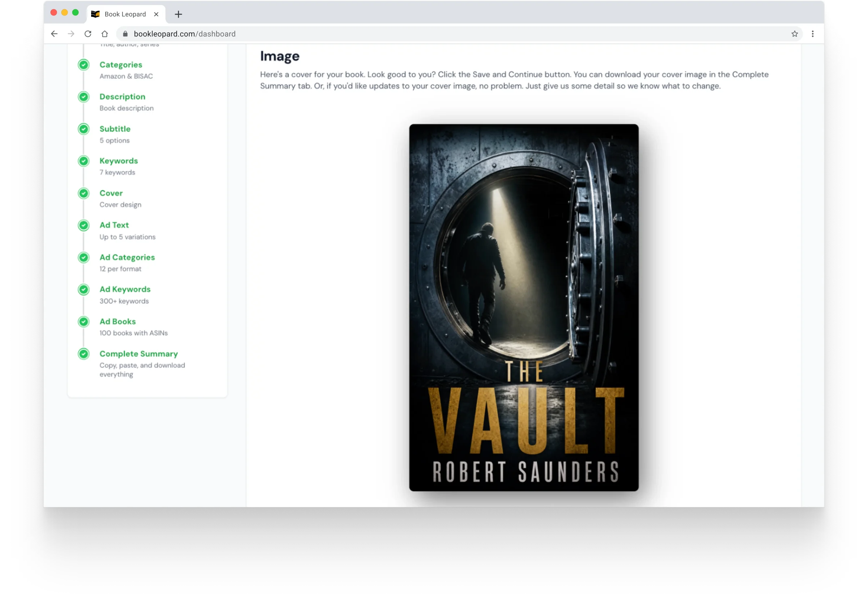
Task: Go to the browser home page
Action: (x=105, y=34)
